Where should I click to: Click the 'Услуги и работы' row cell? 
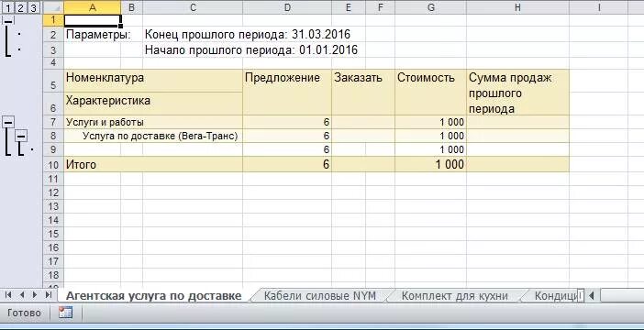[x=153, y=122]
